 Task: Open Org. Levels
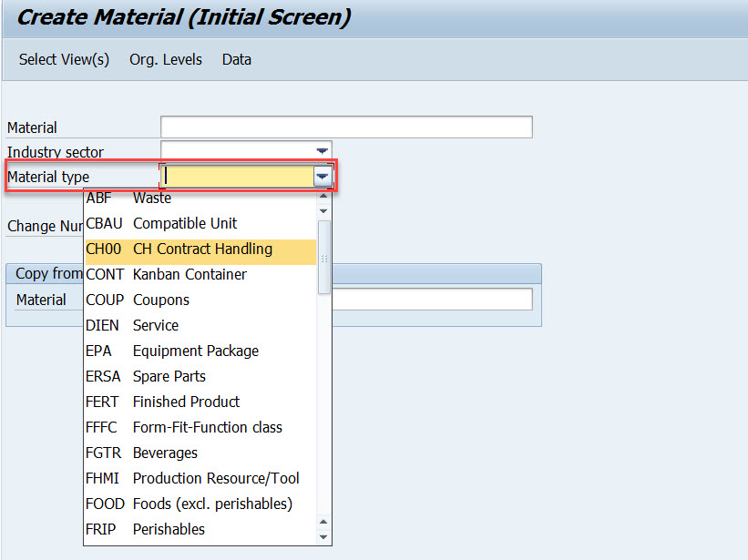[166, 59]
